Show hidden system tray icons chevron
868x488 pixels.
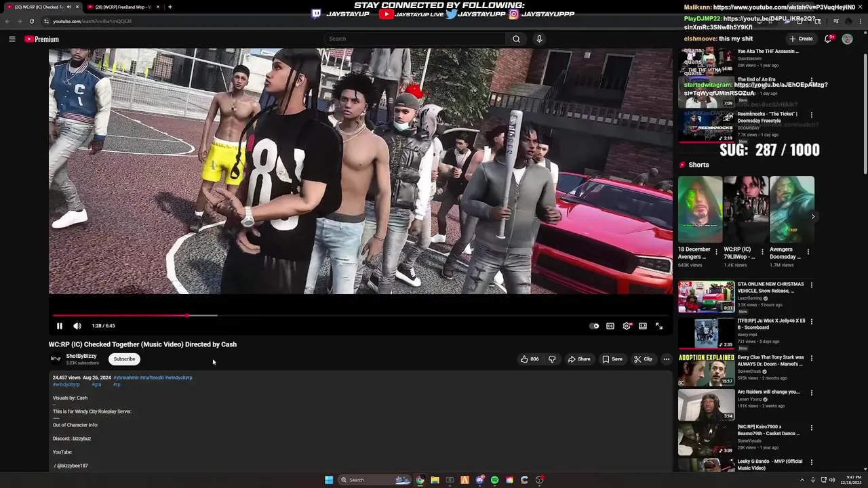801,480
